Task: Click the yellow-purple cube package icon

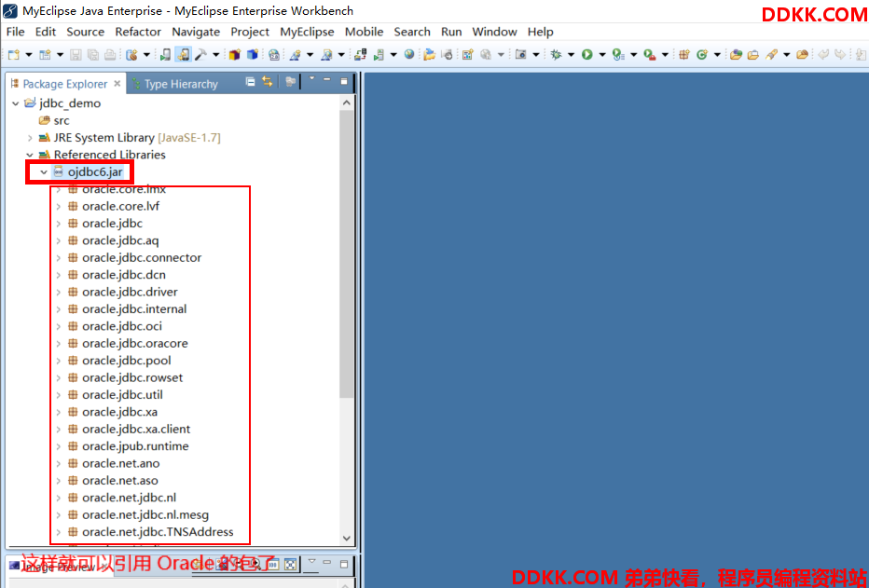Action: pyautogui.click(x=234, y=54)
